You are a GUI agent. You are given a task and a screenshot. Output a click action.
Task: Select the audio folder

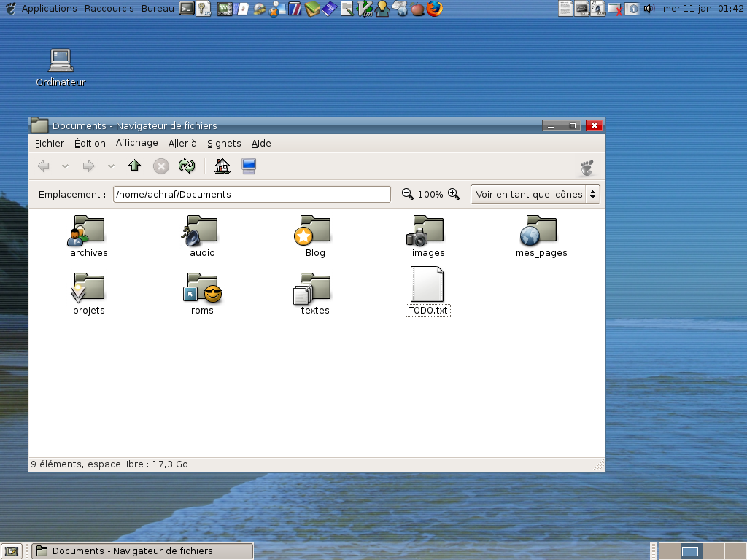(x=202, y=236)
